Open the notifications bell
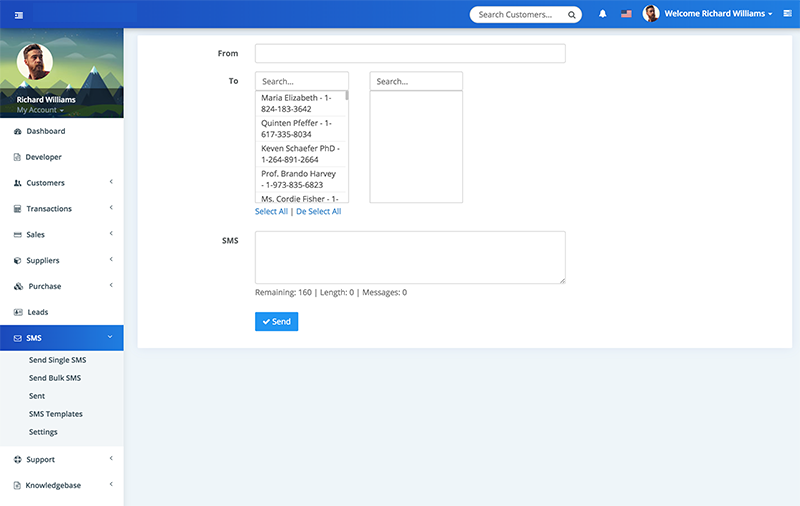 [603, 14]
